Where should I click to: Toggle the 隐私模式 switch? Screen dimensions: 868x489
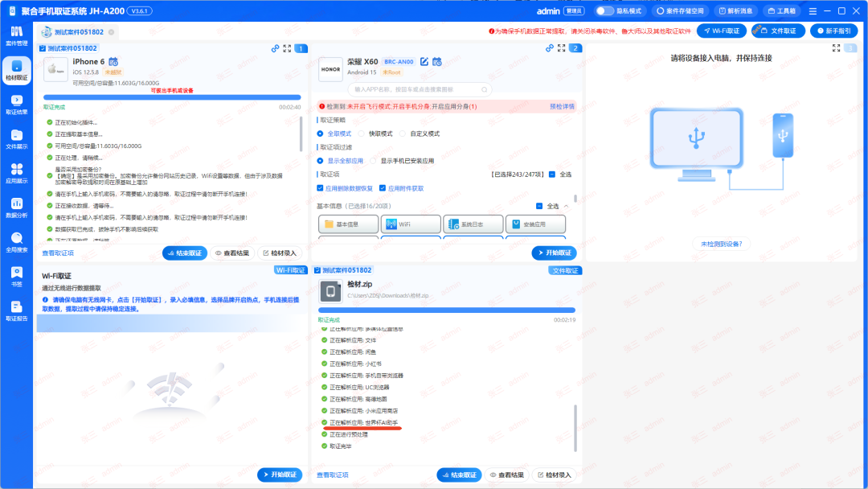click(x=604, y=10)
